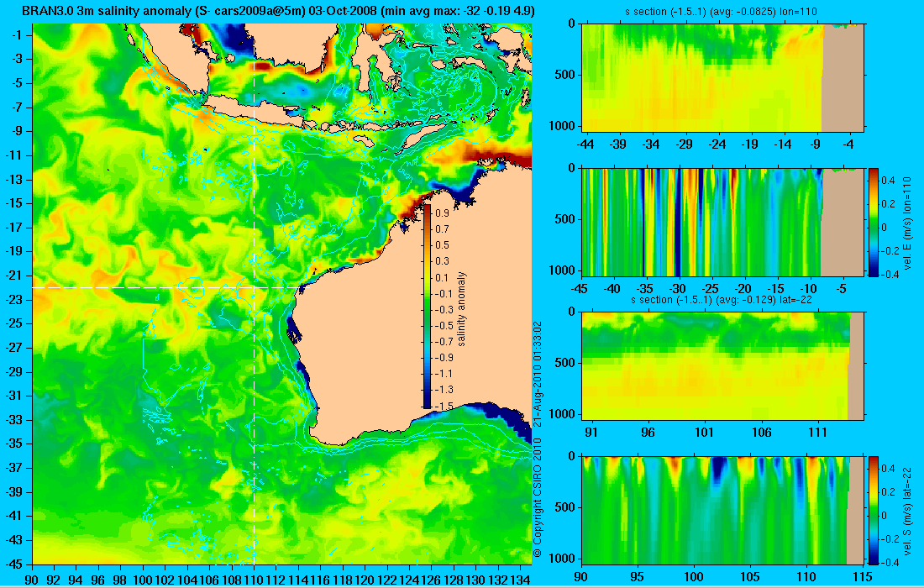
Task: Select the 'vel. S (m/s) lat=-22' label
Action: 907,510
